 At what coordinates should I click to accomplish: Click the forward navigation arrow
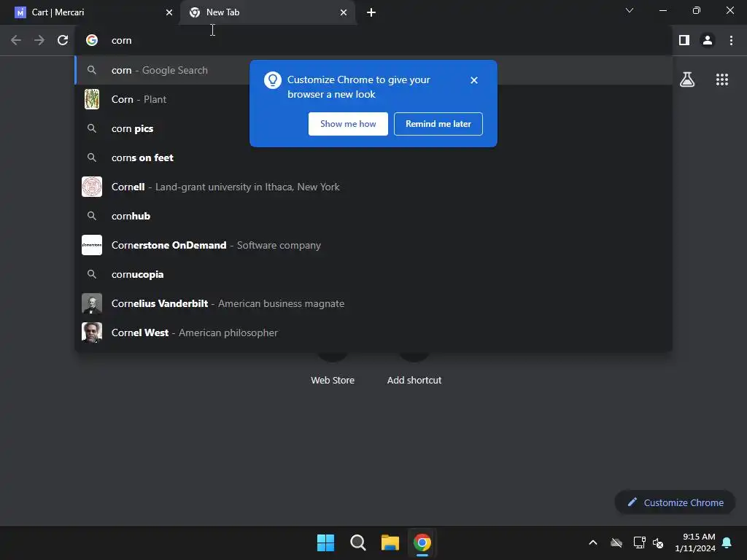[39, 41]
